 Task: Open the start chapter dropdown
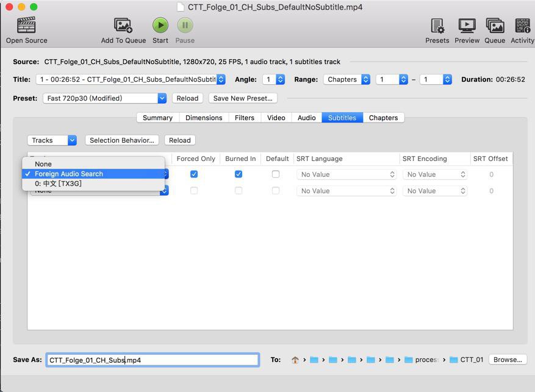click(x=392, y=79)
